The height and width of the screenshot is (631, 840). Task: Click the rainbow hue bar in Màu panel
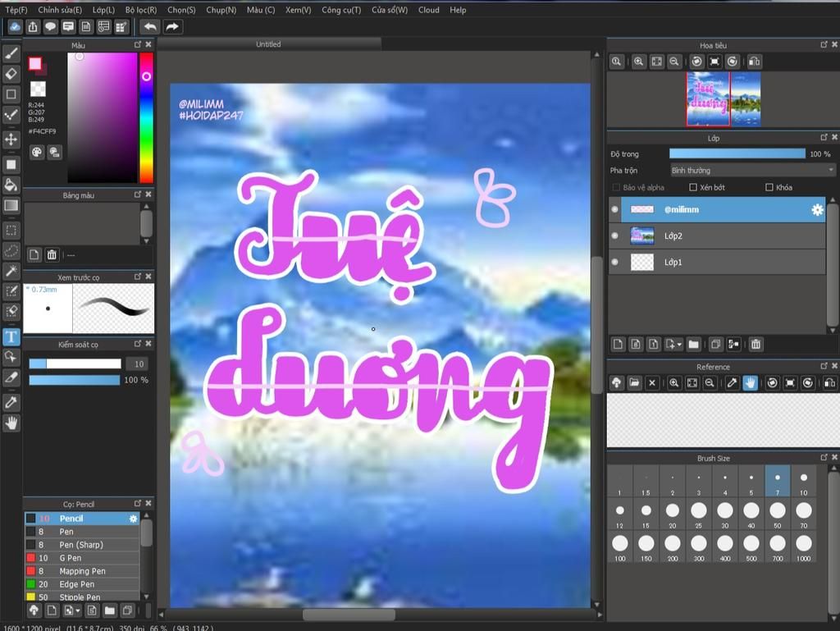(146, 118)
